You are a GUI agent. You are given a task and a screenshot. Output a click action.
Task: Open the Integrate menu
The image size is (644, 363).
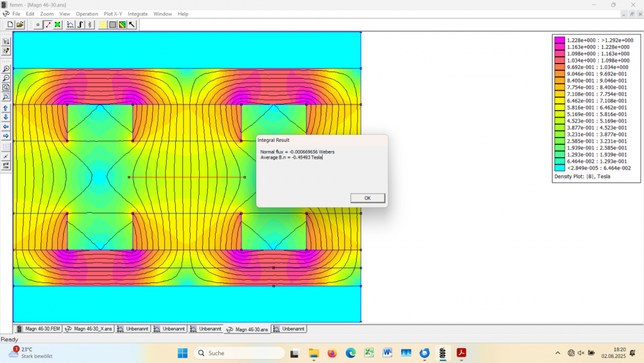[137, 14]
